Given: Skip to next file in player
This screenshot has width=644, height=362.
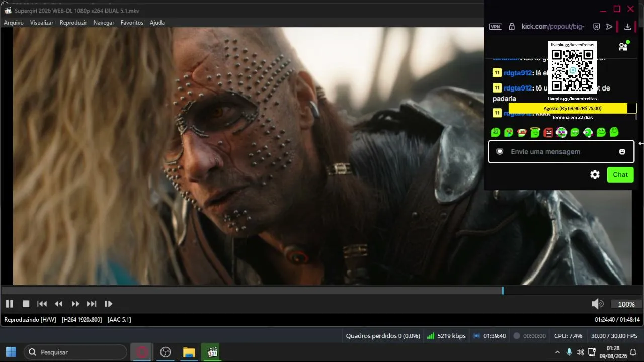Looking at the screenshot, I should pyautogui.click(x=92, y=304).
